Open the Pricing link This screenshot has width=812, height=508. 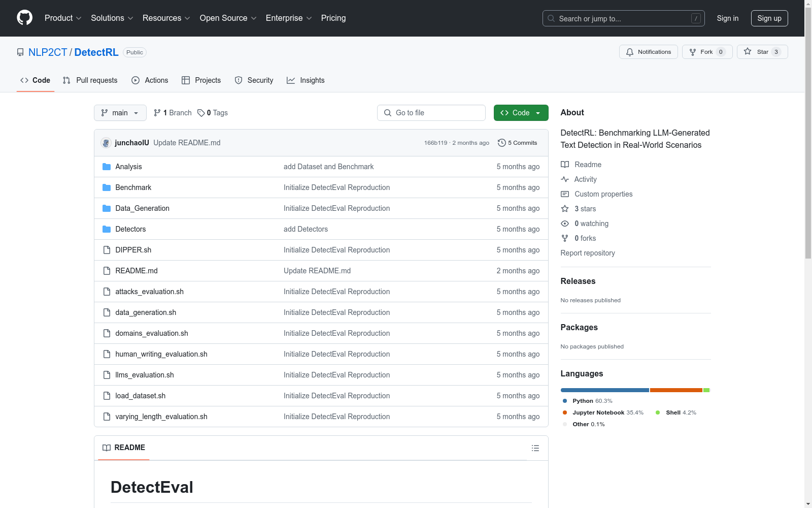(x=333, y=18)
